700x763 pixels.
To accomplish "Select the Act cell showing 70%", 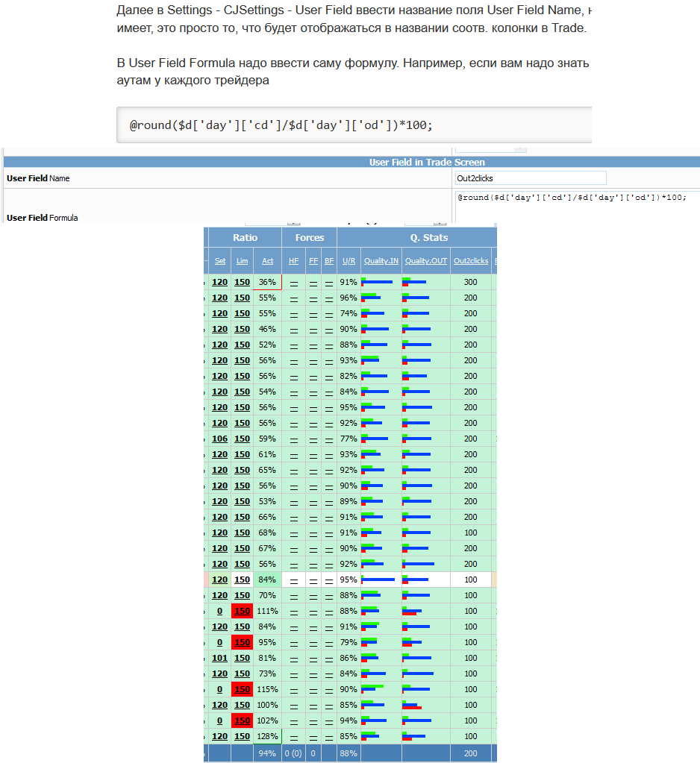I will [x=267, y=595].
